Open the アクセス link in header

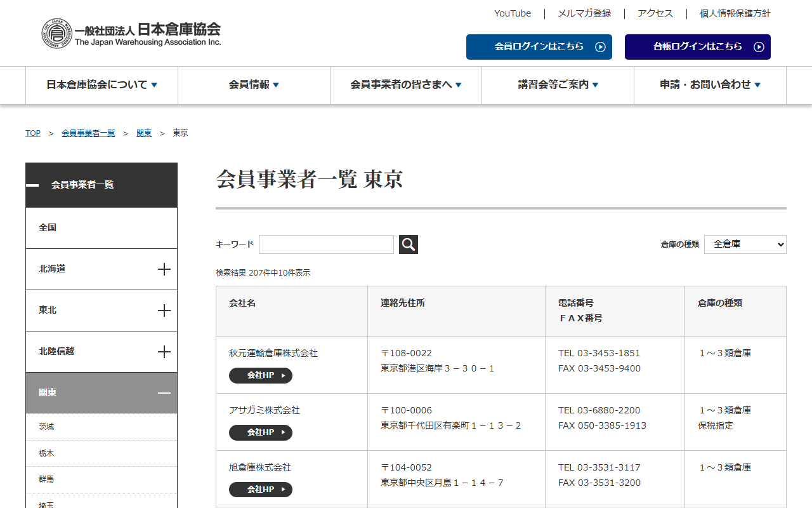655,13
